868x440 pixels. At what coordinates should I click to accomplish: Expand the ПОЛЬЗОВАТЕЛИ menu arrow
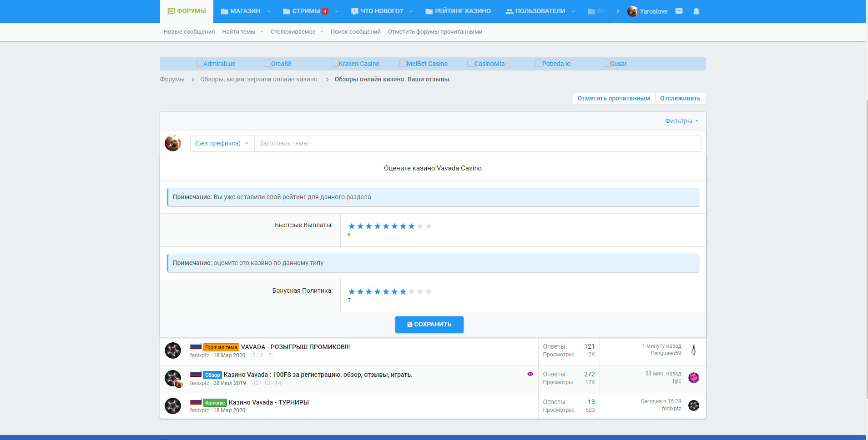pos(573,11)
